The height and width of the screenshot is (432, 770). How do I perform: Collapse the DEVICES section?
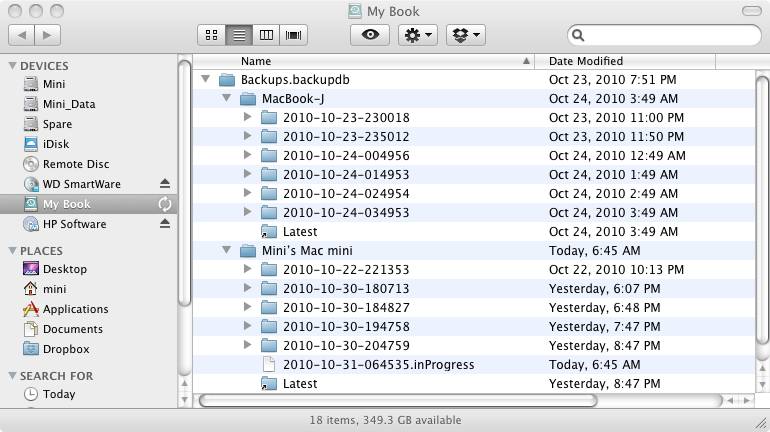pos(12,66)
